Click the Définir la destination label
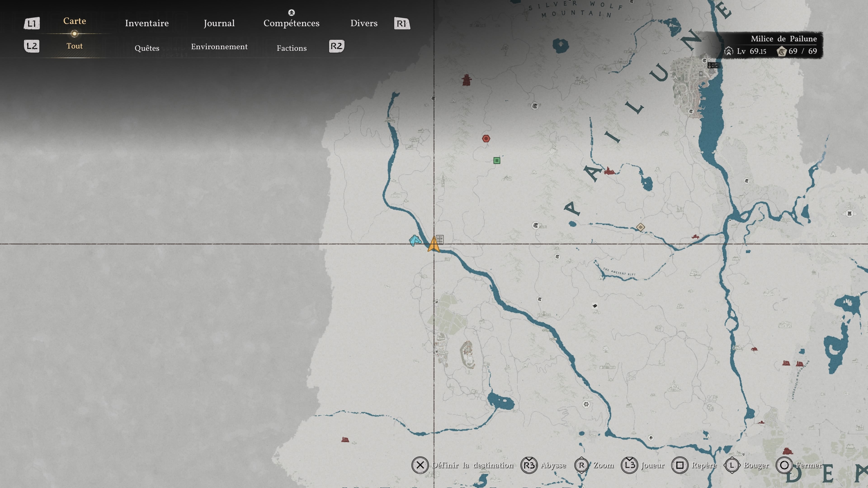Screen dimensions: 868x488 click(473, 465)
